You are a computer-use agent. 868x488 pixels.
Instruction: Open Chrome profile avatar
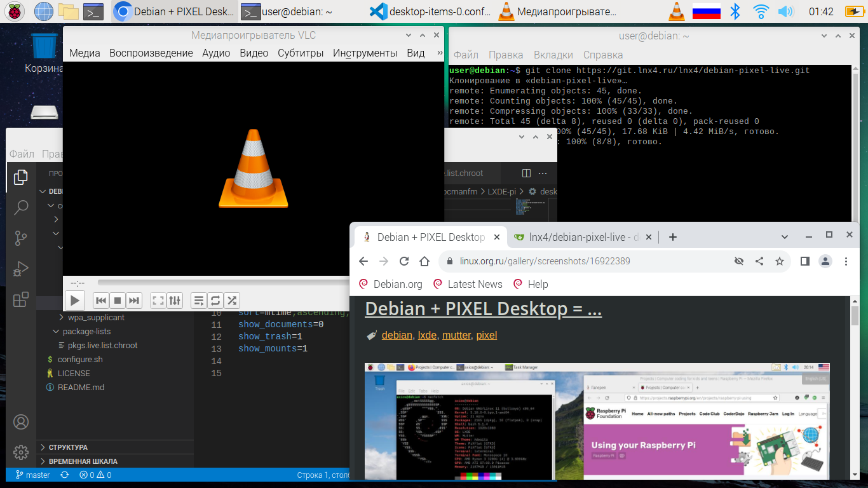(x=825, y=261)
